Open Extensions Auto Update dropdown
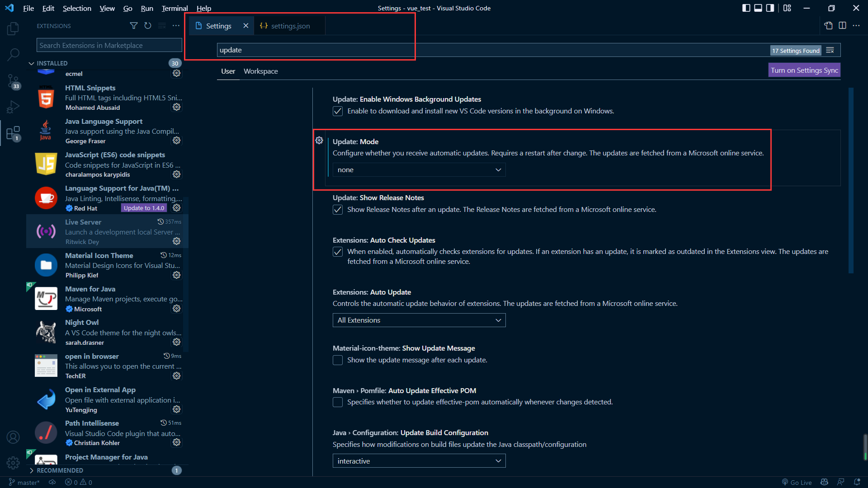 (x=419, y=320)
